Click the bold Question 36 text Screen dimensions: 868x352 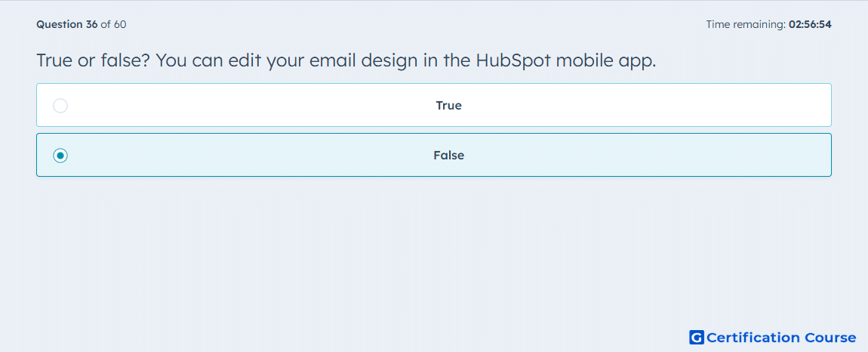coord(67,24)
